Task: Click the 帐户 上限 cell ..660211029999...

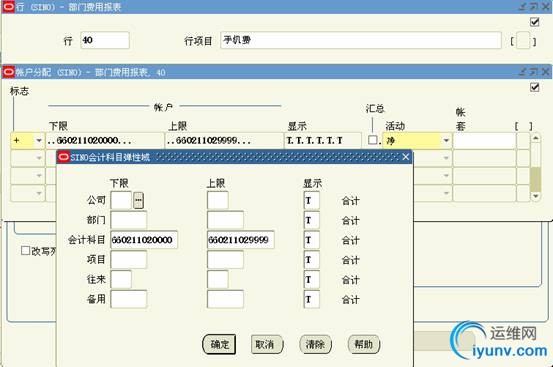Action: click(224, 140)
